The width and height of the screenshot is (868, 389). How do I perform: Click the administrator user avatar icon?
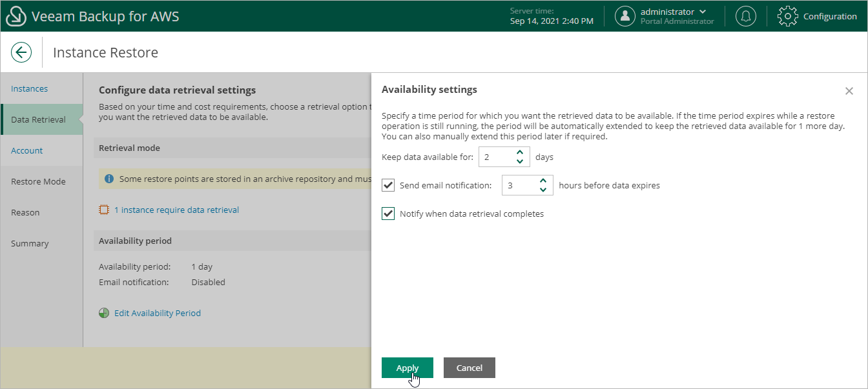point(625,16)
